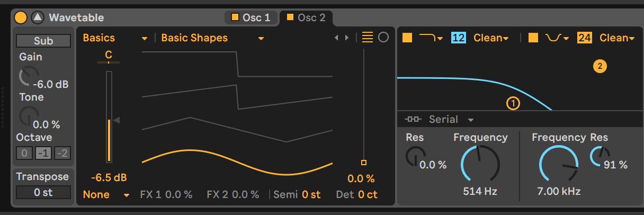Image resolution: width=644 pixels, height=215 pixels.
Task: Click the 7.00 kHz frequency value
Action: (559, 191)
